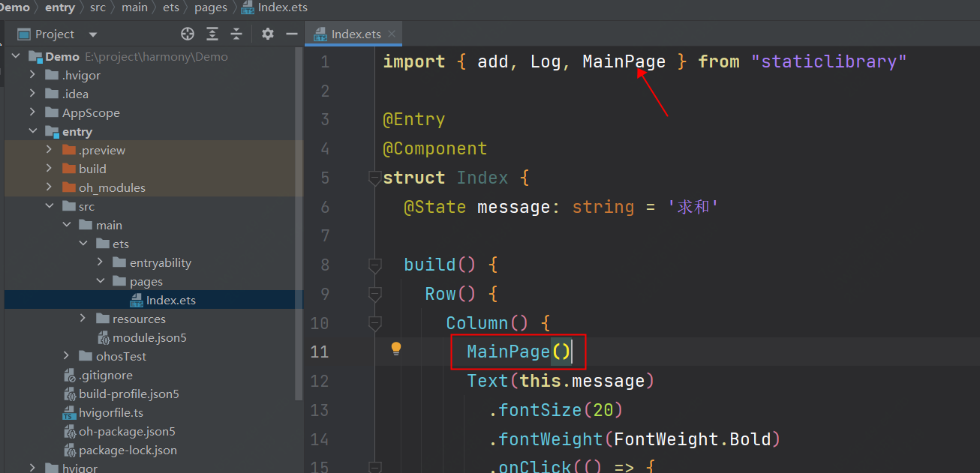The image size is (980, 473).
Task: Click the Project panel vertical scrollbar
Action: [299, 225]
